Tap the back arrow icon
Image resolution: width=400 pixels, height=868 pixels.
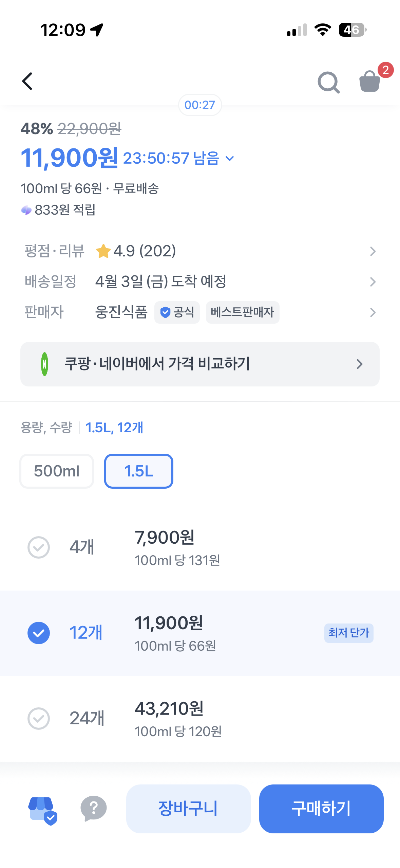27,82
